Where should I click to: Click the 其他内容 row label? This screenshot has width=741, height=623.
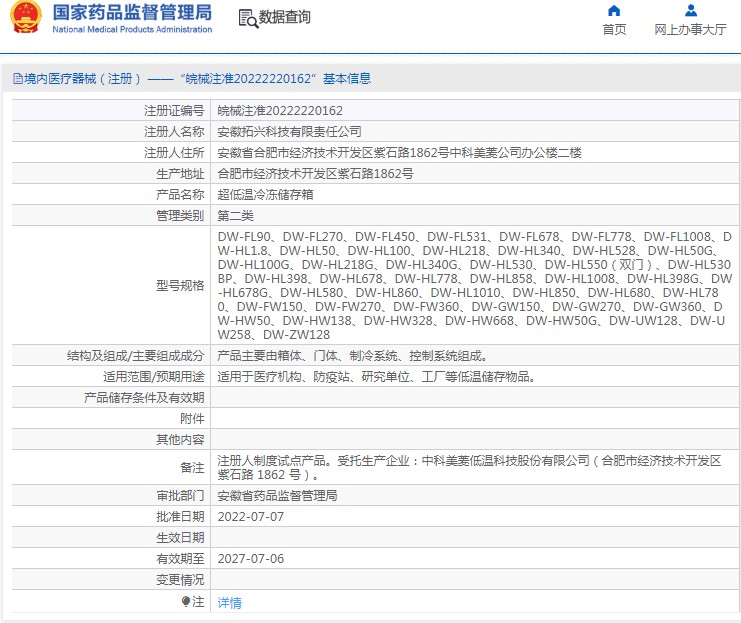(180, 440)
